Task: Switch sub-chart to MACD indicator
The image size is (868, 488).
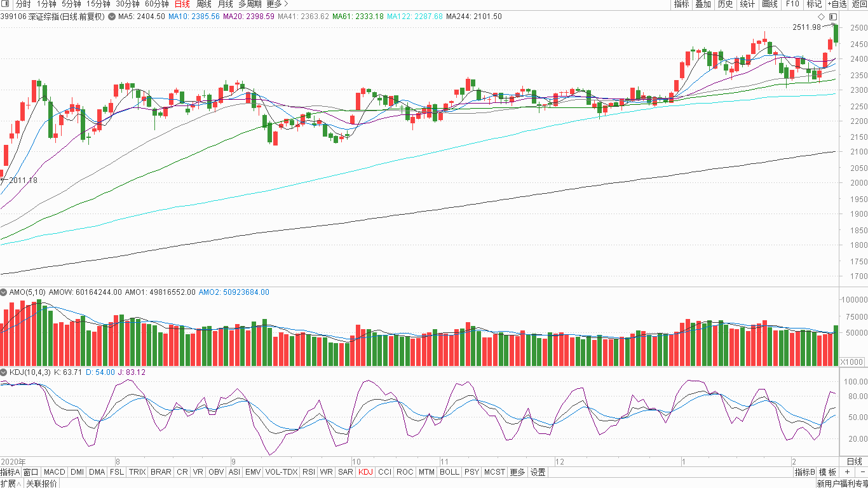Action: coord(54,472)
